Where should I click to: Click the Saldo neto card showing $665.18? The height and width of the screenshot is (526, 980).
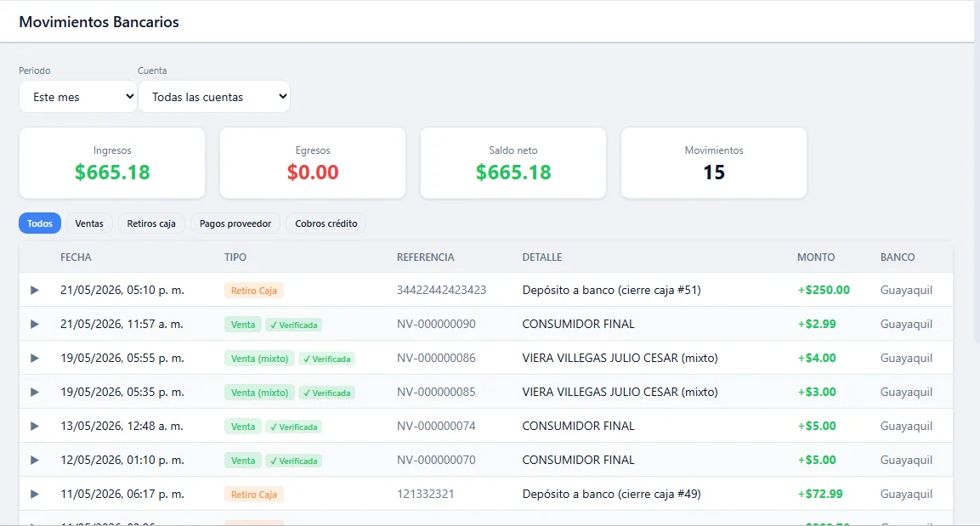513,163
